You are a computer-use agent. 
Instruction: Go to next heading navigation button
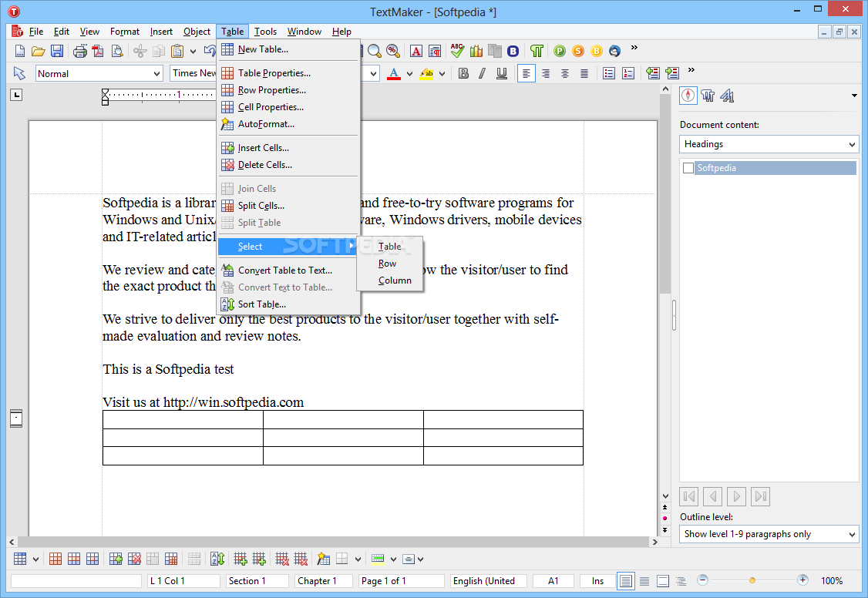[x=737, y=496]
